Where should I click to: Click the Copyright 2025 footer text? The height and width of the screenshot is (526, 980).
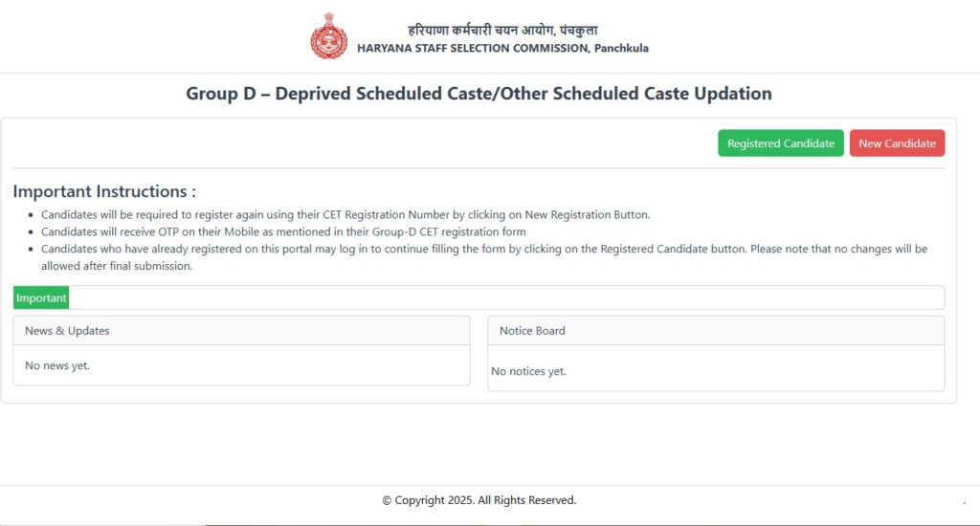click(479, 500)
